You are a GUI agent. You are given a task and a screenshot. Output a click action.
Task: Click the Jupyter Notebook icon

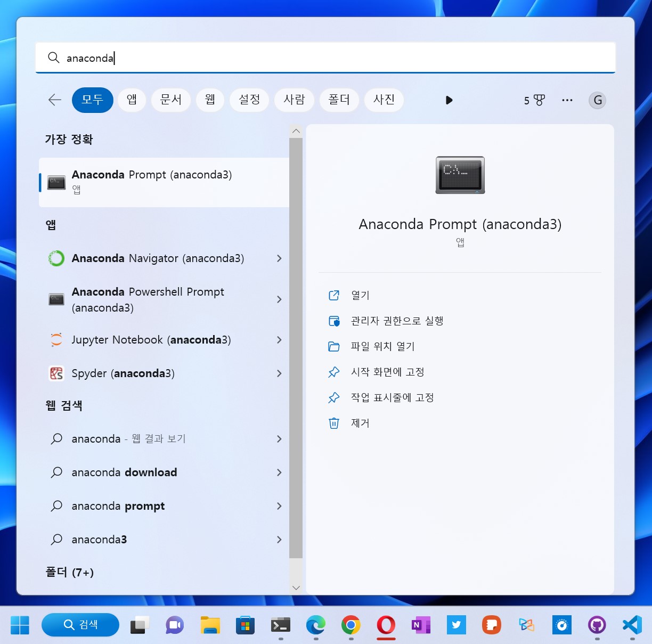point(56,340)
